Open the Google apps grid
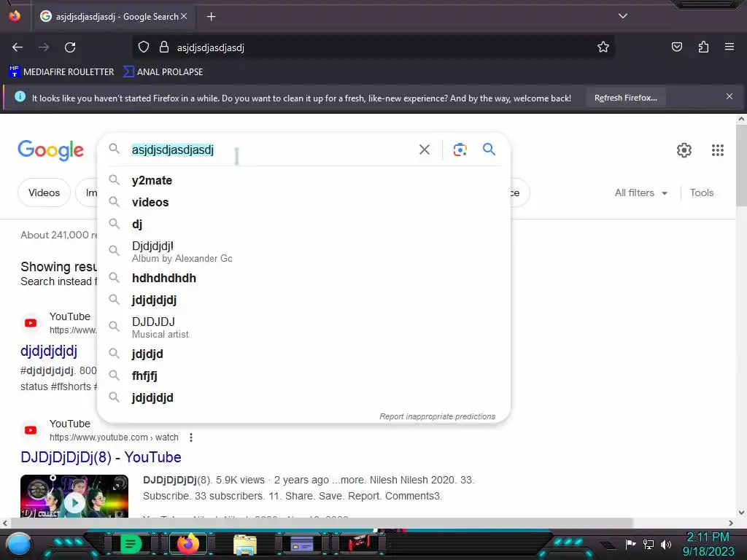The width and height of the screenshot is (747, 560). tap(718, 150)
